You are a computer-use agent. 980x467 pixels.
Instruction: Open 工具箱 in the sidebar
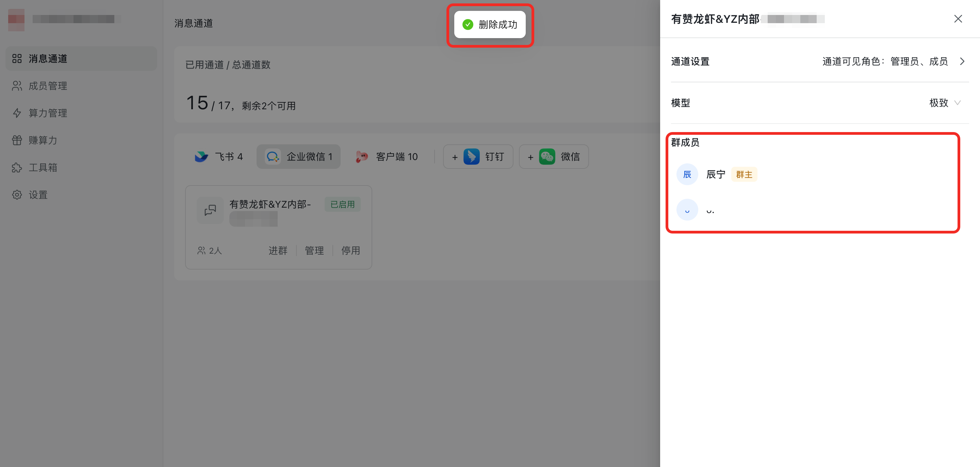tap(81, 167)
